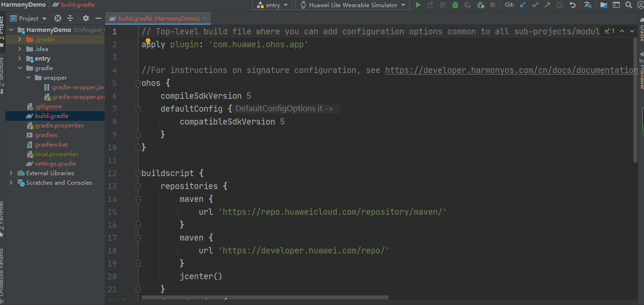Fold the defaultConfig block at line 7
Screen dimensions: 644x305
point(138,109)
